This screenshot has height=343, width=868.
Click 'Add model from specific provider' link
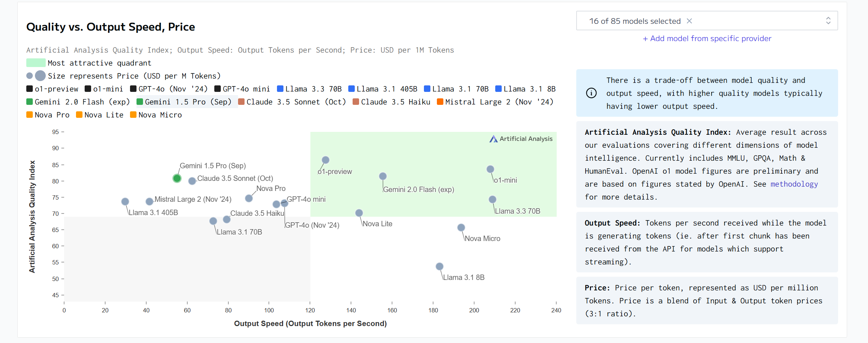(707, 39)
